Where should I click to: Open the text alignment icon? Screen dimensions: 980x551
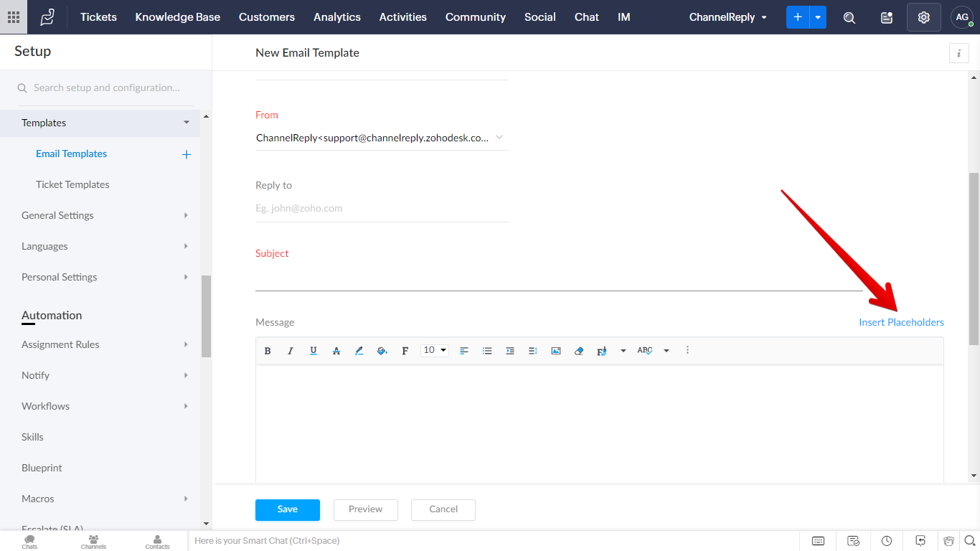[464, 351]
